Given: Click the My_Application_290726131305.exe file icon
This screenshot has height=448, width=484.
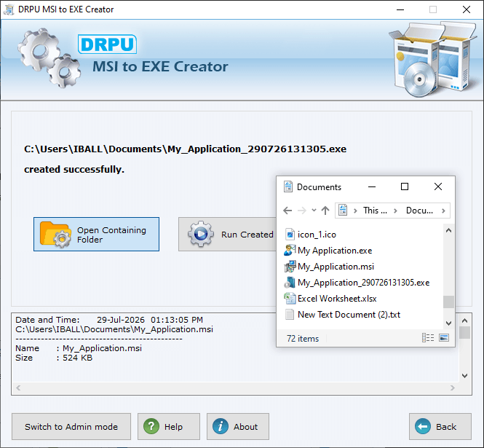Looking at the screenshot, I should [x=290, y=283].
